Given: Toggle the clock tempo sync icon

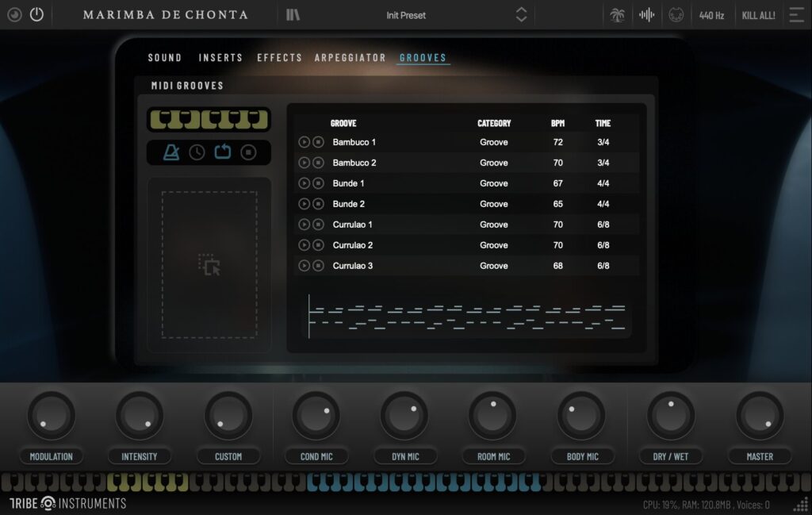Looking at the screenshot, I should coord(197,152).
